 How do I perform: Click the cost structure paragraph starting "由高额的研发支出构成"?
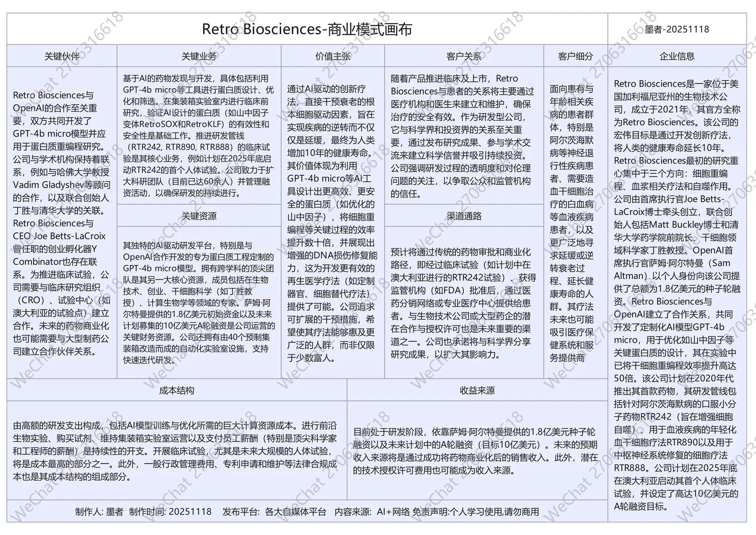coord(176,451)
